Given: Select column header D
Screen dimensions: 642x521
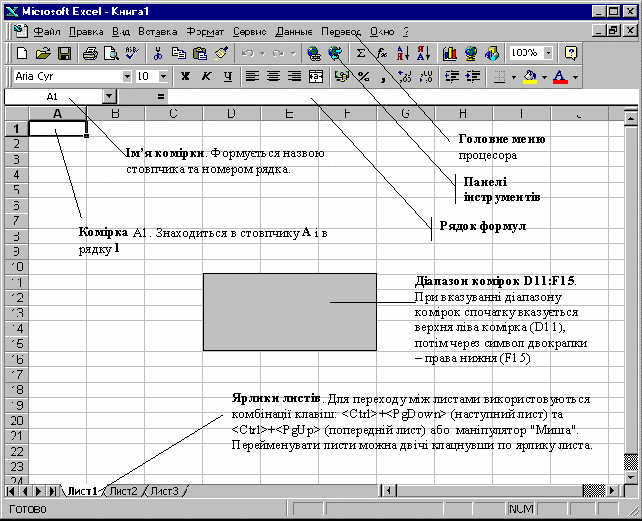Looking at the screenshot, I should 231,113.
